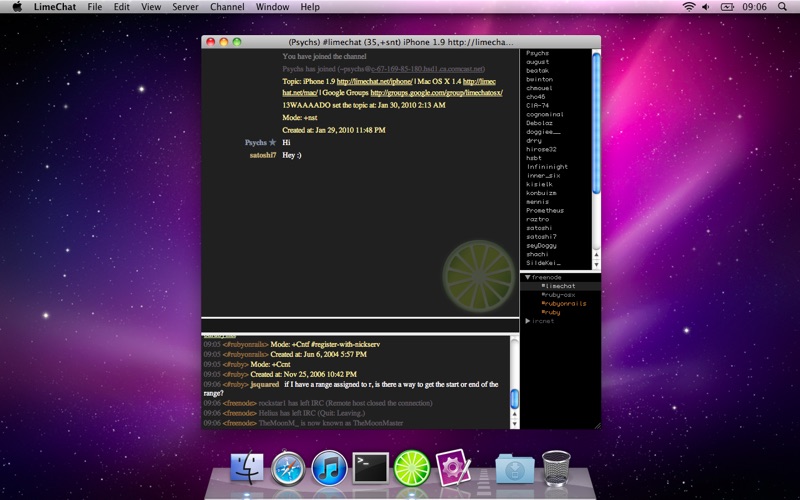The image size is (800, 500).
Task: Select the #rubyonrails channel in server tree
Action: coord(563,303)
